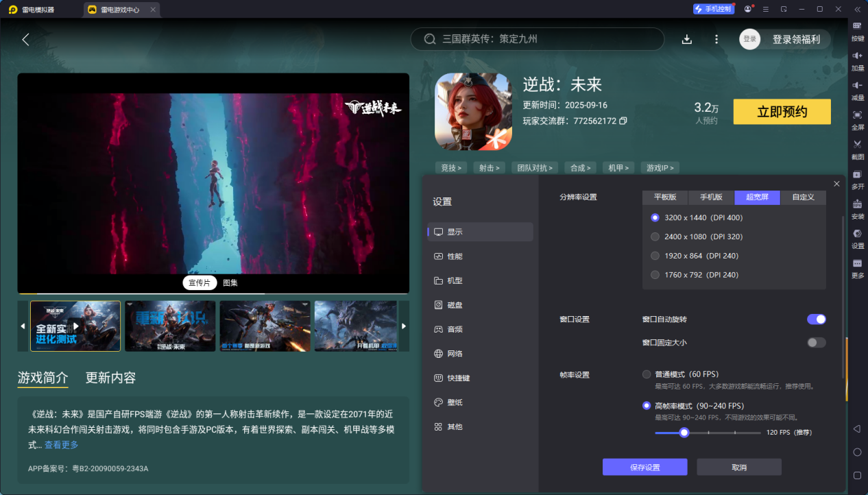868x495 pixels.
Task: Open the keyboard mapping (按键) tool
Action: click(x=857, y=29)
